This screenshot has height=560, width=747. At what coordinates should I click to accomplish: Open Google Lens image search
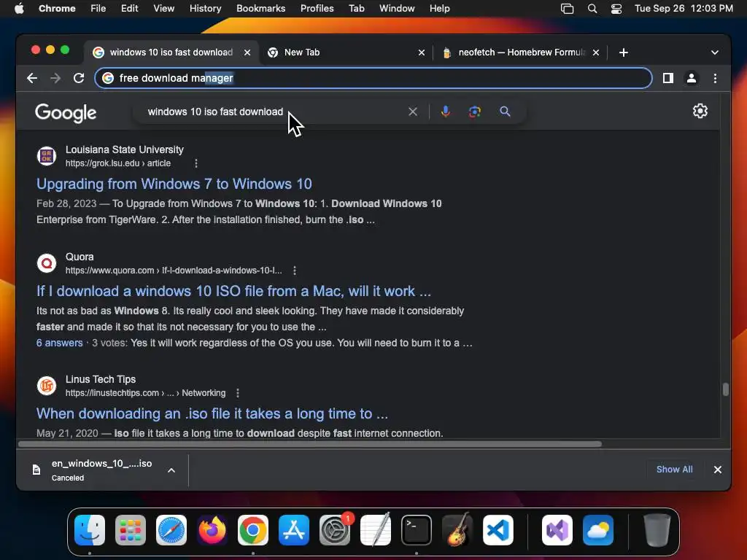474,112
